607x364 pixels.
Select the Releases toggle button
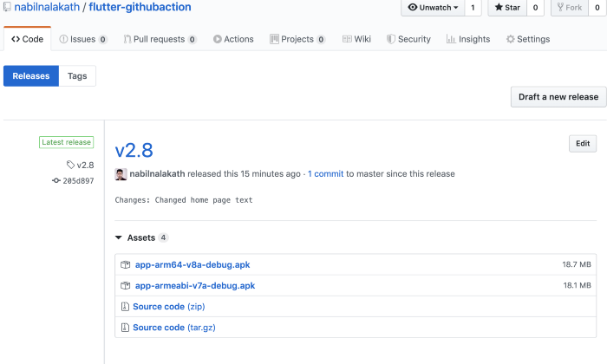coord(31,76)
